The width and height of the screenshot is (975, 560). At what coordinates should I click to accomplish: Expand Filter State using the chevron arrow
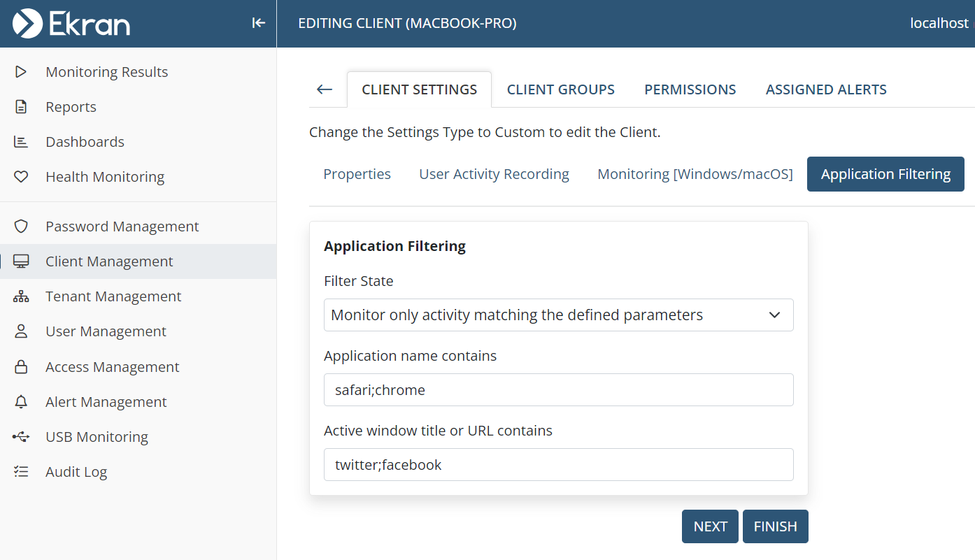tap(774, 315)
